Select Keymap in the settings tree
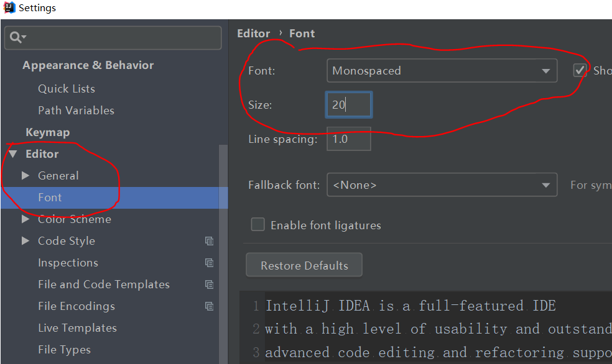The height and width of the screenshot is (364, 612). click(x=47, y=132)
